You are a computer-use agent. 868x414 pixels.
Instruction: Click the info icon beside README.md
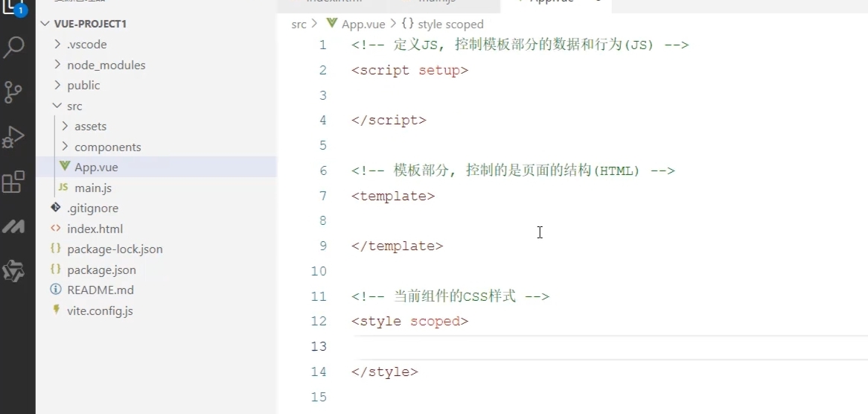tap(55, 290)
